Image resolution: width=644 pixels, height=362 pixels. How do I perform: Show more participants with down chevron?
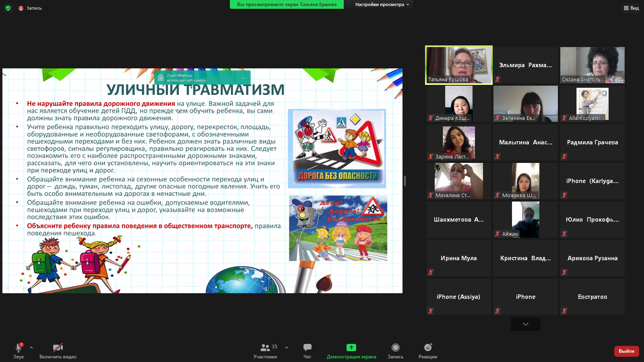click(x=525, y=324)
